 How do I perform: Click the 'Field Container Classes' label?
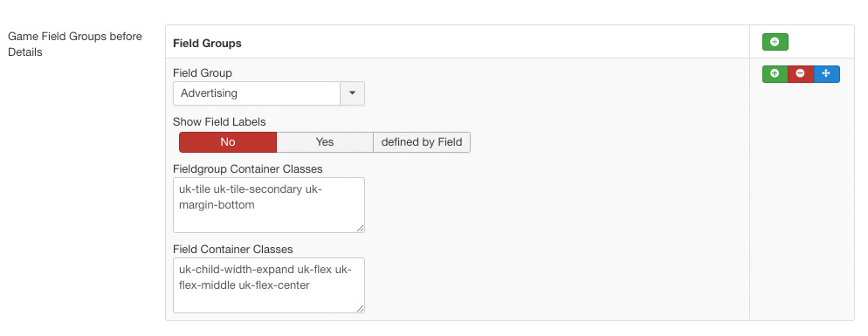232,249
